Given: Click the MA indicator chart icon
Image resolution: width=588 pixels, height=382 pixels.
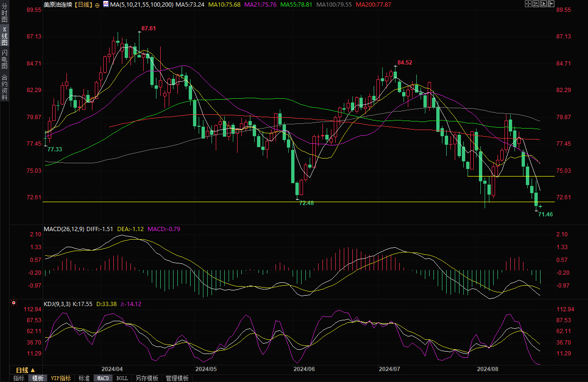Looking at the screenshot, I should [105, 4].
